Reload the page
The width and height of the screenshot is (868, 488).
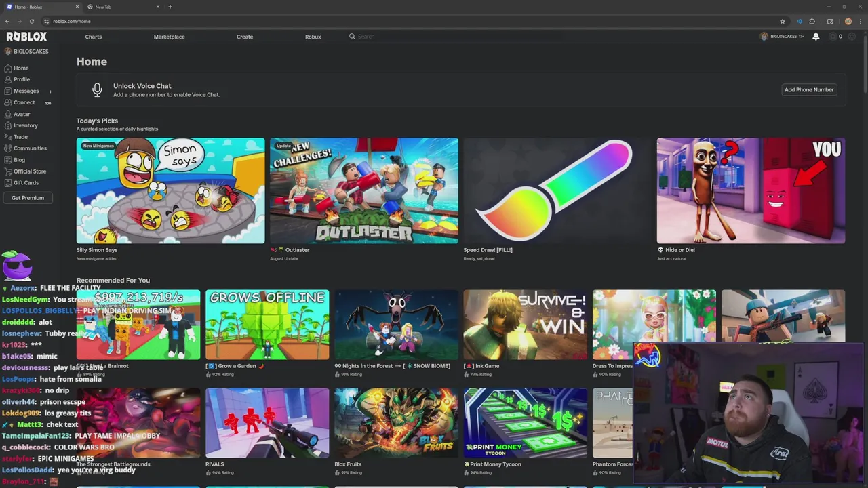tap(31, 21)
